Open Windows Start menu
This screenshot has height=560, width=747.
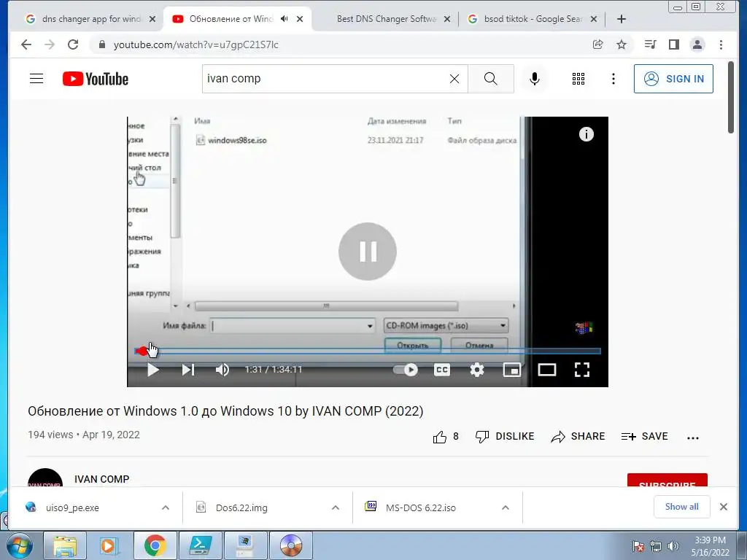(20, 545)
